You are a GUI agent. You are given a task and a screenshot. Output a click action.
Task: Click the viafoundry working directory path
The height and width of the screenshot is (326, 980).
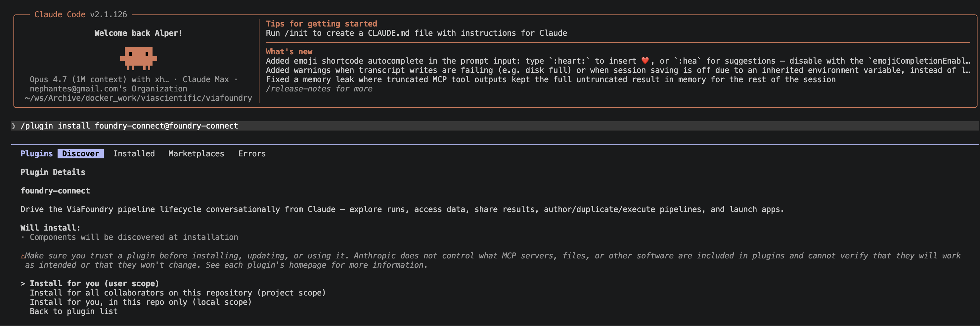[139, 98]
